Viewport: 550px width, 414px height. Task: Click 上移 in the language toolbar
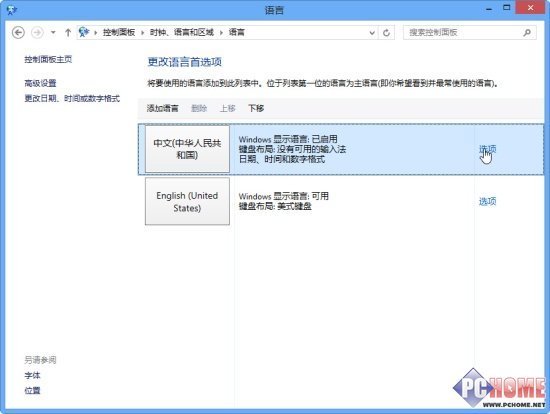pyautogui.click(x=227, y=108)
